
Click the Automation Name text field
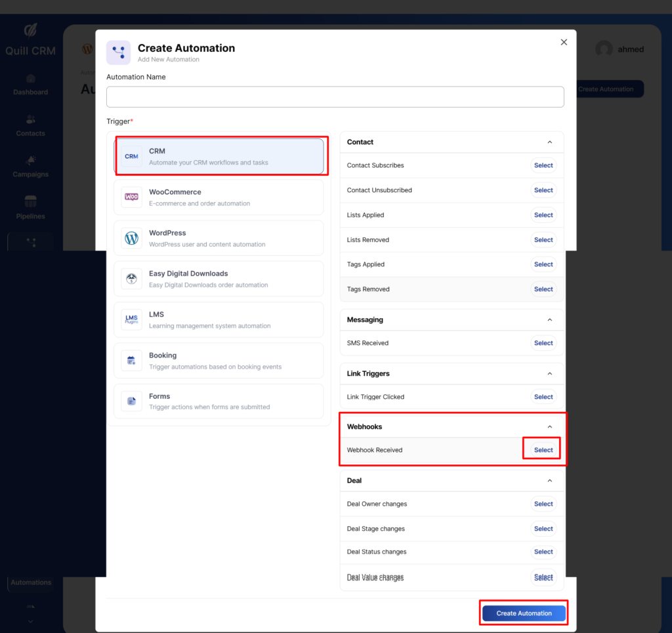(x=335, y=97)
